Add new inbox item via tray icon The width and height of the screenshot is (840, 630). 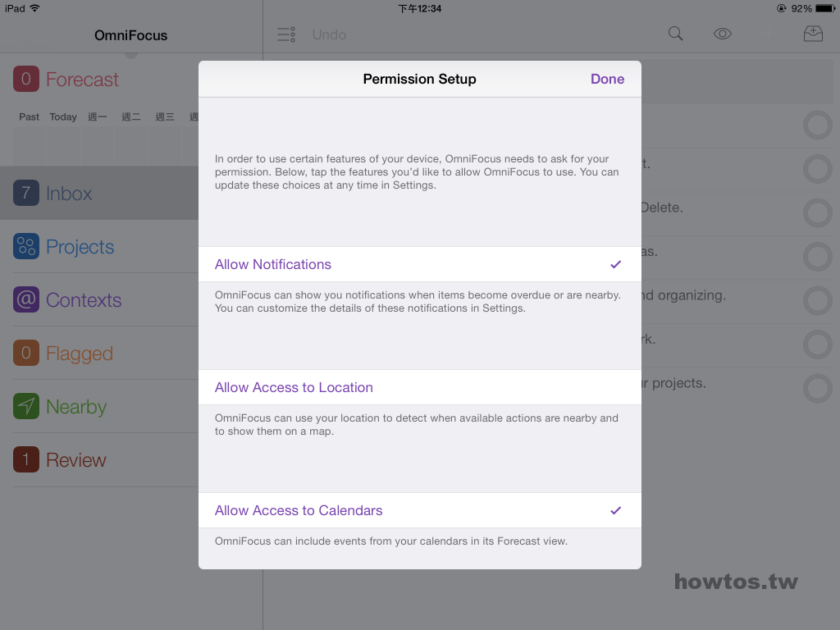(813, 34)
